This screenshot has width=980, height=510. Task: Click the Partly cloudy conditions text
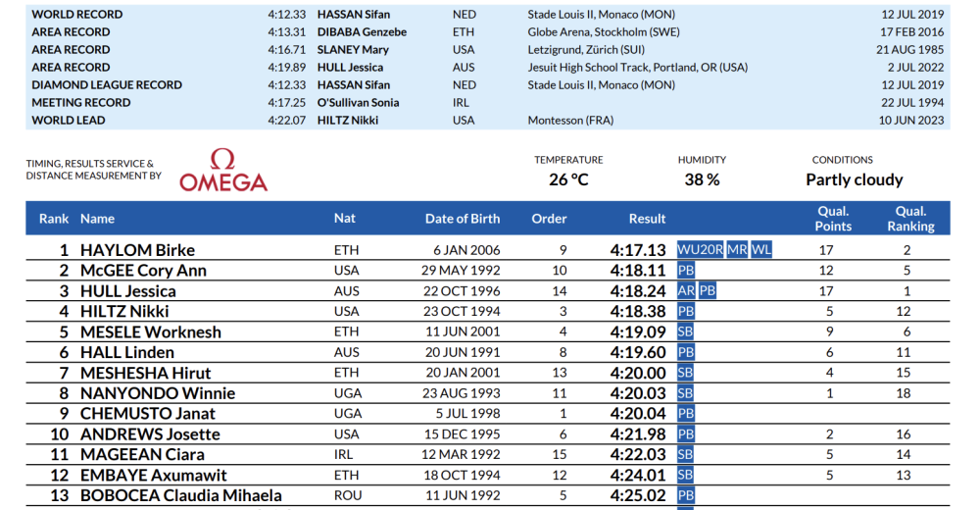854,179
